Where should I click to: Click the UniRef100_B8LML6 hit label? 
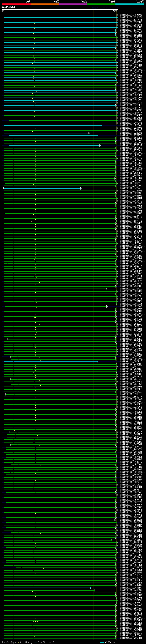coord(131,118)
